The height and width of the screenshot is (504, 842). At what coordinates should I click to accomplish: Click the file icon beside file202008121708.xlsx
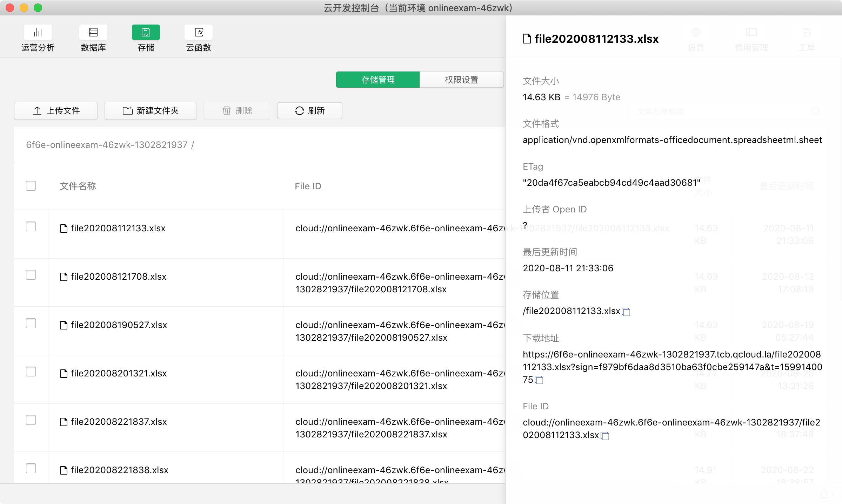(x=64, y=277)
